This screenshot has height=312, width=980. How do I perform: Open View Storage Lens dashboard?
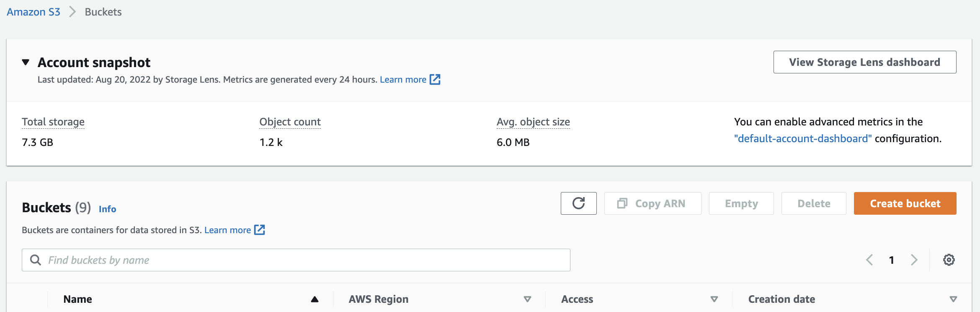pyautogui.click(x=864, y=62)
